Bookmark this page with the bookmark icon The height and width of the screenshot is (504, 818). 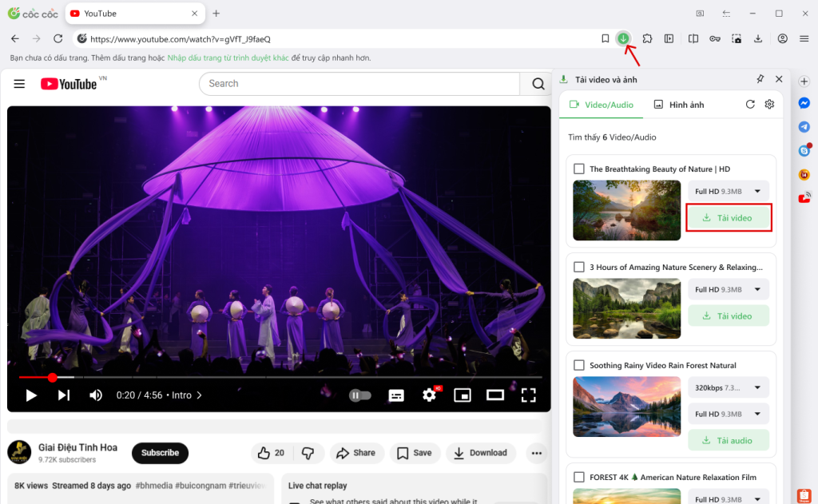click(x=605, y=38)
